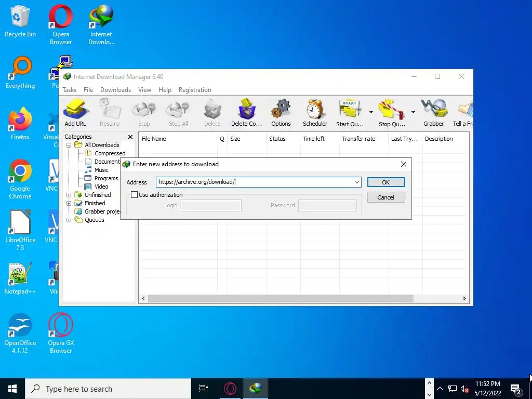
Task: Confirm the address with OK button
Action: point(386,182)
